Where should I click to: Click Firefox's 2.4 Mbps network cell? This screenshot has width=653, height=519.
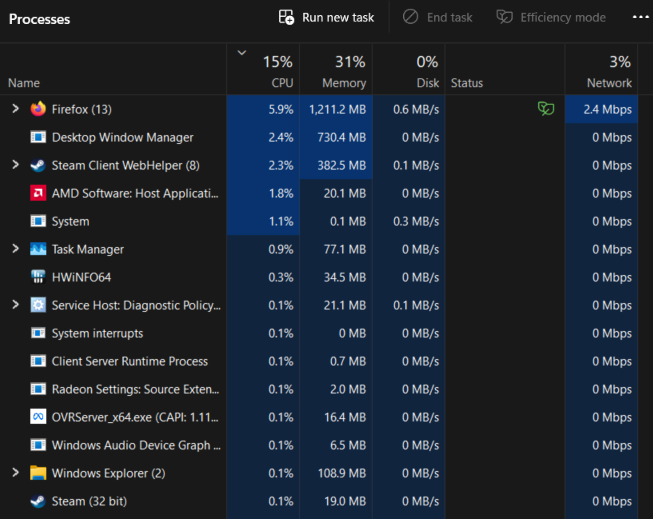pyautogui.click(x=601, y=109)
